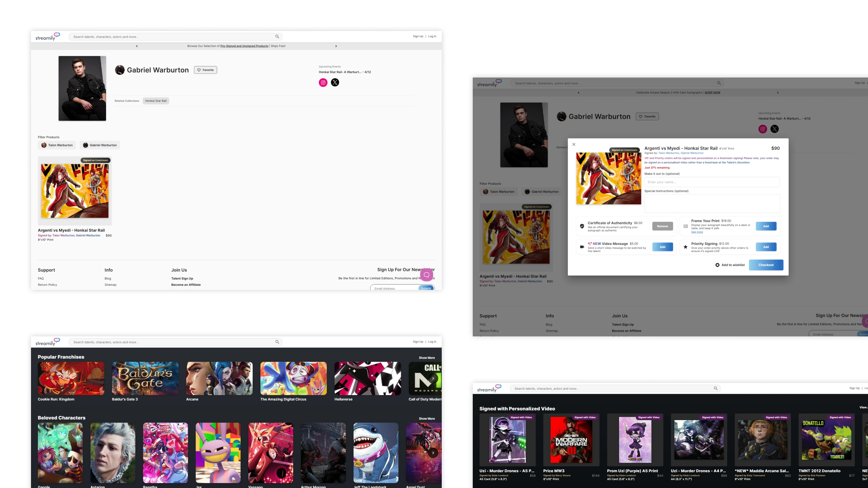Image resolution: width=868 pixels, height=488 pixels.
Task: Open *NEW* Maddie Arcane product card
Action: pyautogui.click(x=763, y=440)
